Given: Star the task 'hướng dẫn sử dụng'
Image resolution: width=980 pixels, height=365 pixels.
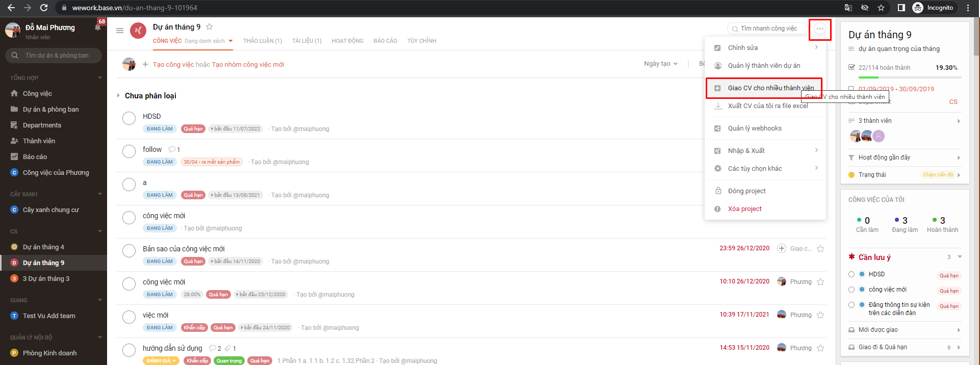Looking at the screenshot, I should (x=820, y=348).
